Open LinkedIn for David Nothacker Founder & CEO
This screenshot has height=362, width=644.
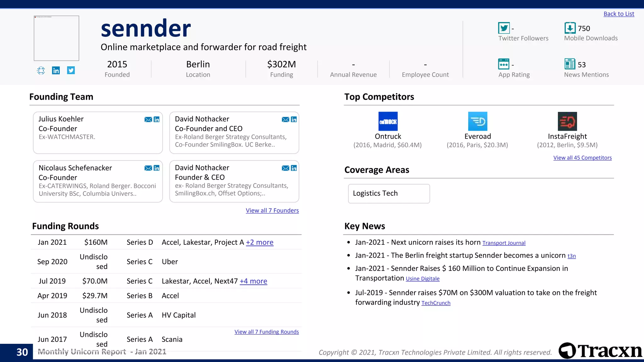(294, 168)
